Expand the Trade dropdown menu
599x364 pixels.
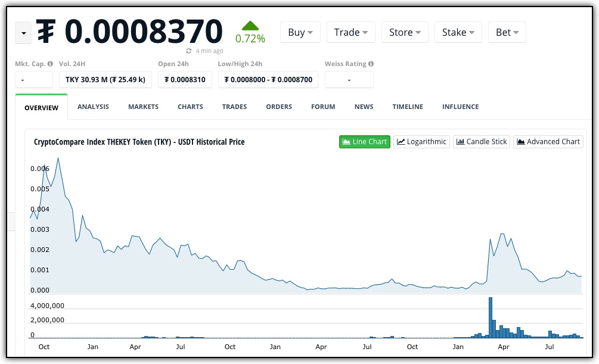pyautogui.click(x=350, y=32)
